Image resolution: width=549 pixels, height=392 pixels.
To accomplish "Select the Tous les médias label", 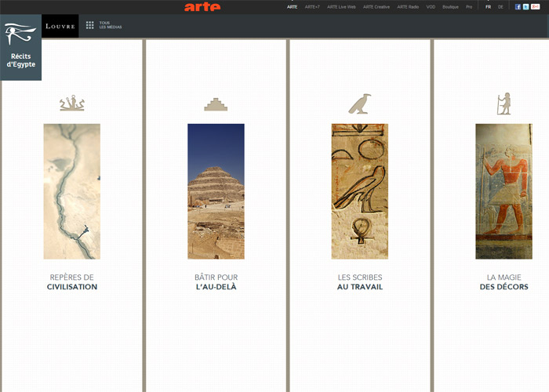I will (x=111, y=25).
